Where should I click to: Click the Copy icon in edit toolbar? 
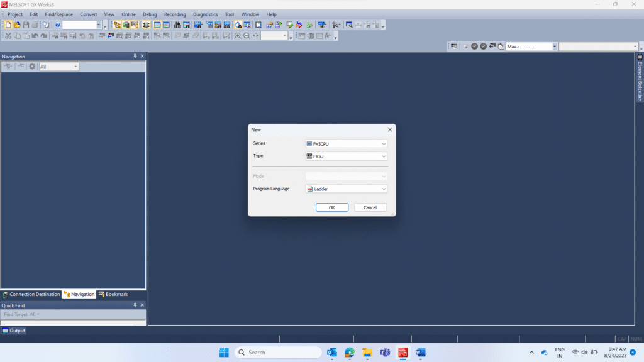pyautogui.click(x=17, y=36)
